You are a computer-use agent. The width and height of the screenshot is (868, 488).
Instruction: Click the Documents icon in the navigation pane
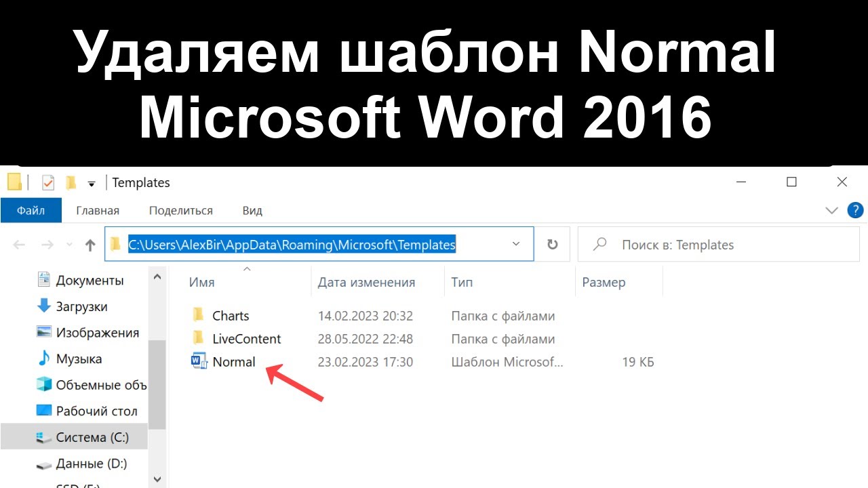click(x=44, y=279)
